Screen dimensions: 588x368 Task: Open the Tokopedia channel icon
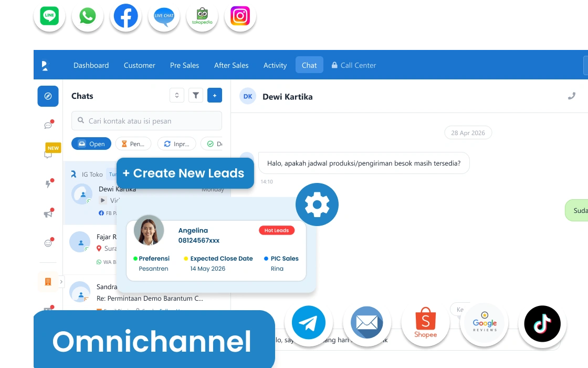[x=202, y=16]
